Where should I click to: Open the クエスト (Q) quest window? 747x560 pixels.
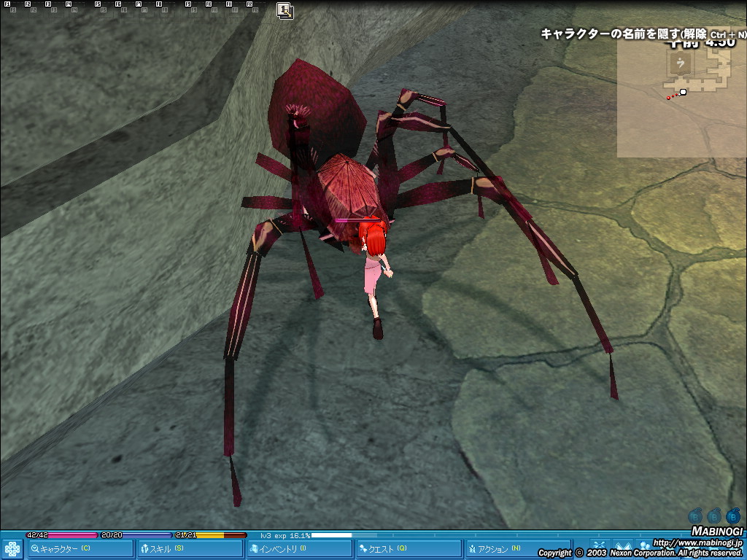[x=410, y=549]
